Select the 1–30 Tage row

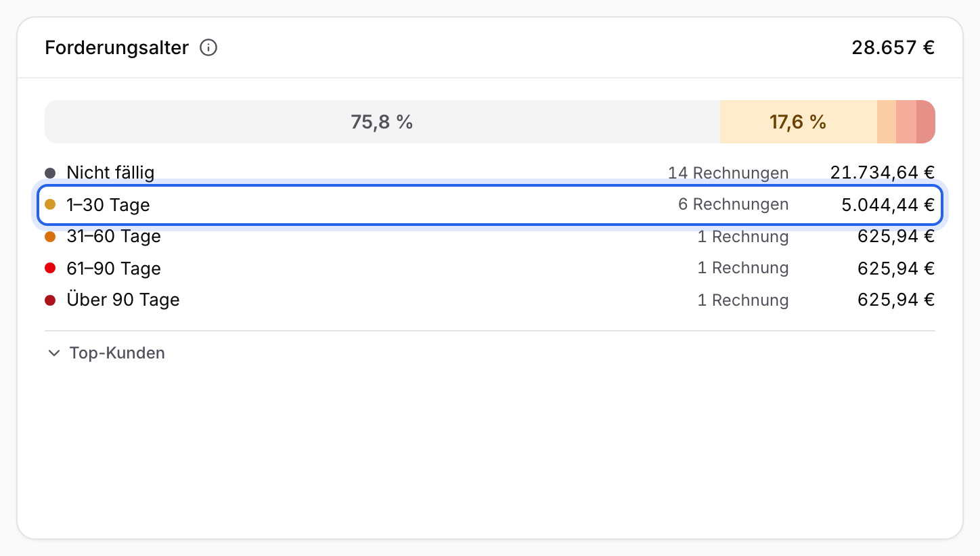490,204
